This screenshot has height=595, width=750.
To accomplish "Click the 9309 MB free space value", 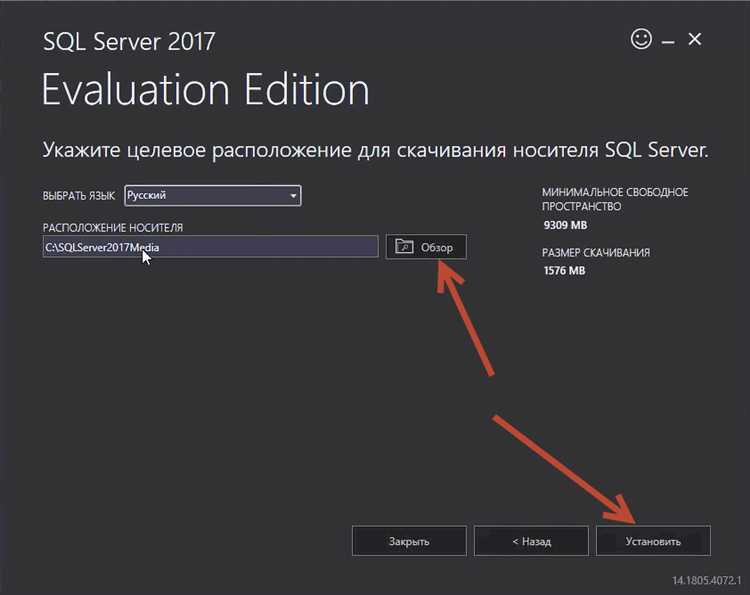I will pyautogui.click(x=565, y=225).
